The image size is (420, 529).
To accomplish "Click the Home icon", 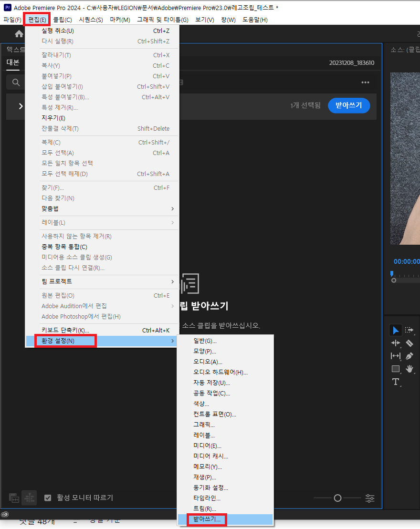I will (x=19, y=34).
